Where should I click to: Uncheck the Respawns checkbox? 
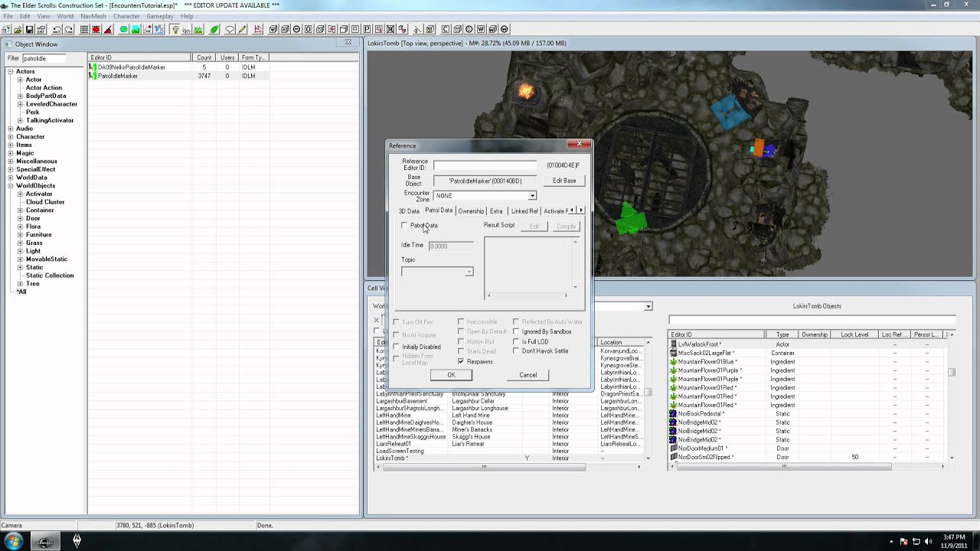click(461, 361)
